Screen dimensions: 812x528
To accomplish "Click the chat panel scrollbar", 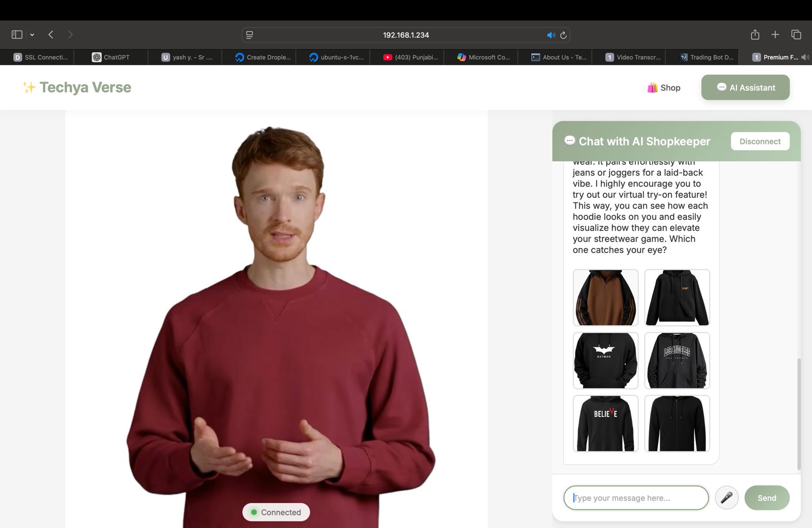I will tap(798, 413).
